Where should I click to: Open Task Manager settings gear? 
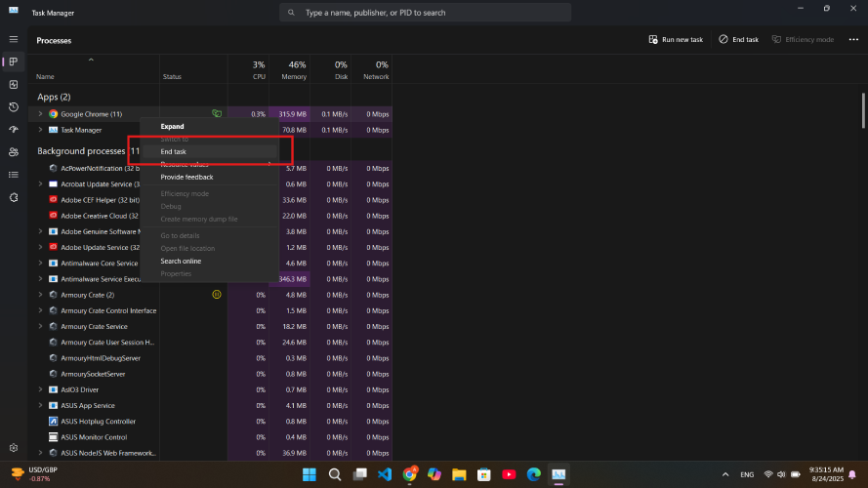coord(14,448)
